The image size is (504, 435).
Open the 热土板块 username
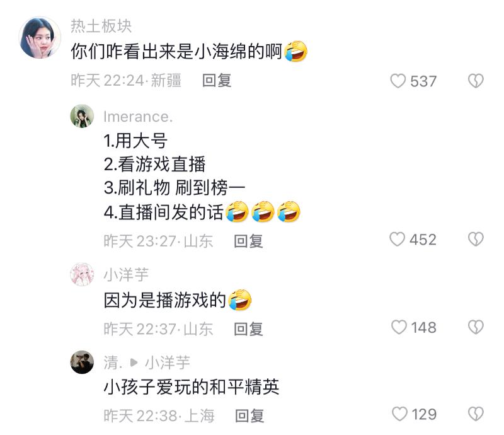tap(101, 26)
